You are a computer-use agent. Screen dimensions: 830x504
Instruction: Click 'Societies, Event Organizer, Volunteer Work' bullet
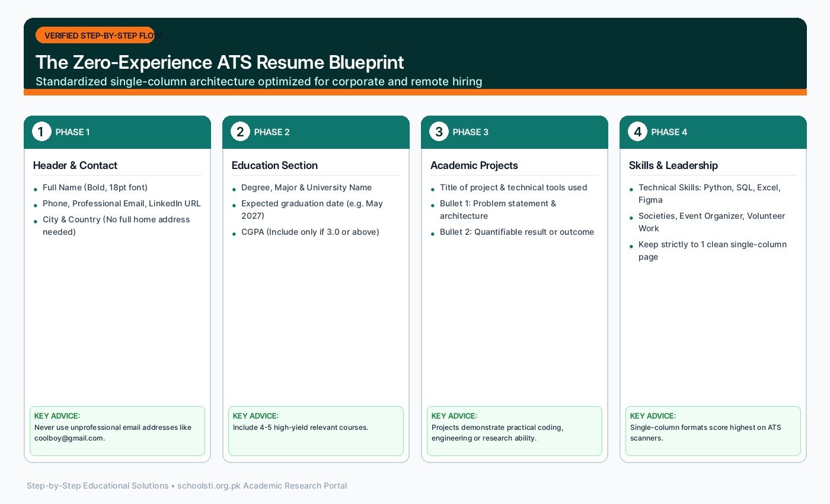712,222
